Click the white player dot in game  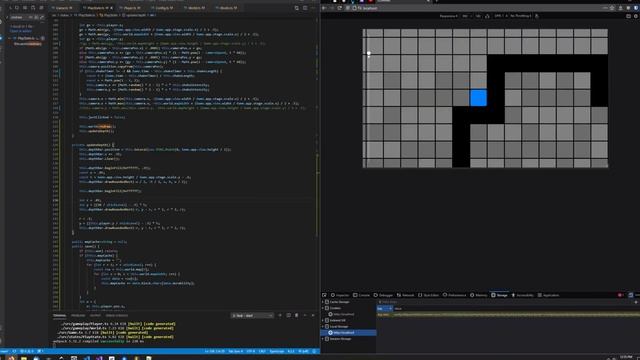click(369, 53)
